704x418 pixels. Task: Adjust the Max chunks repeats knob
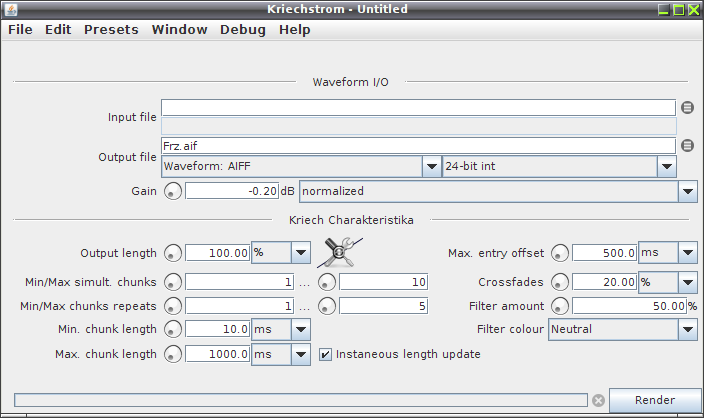[x=326, y=306]
